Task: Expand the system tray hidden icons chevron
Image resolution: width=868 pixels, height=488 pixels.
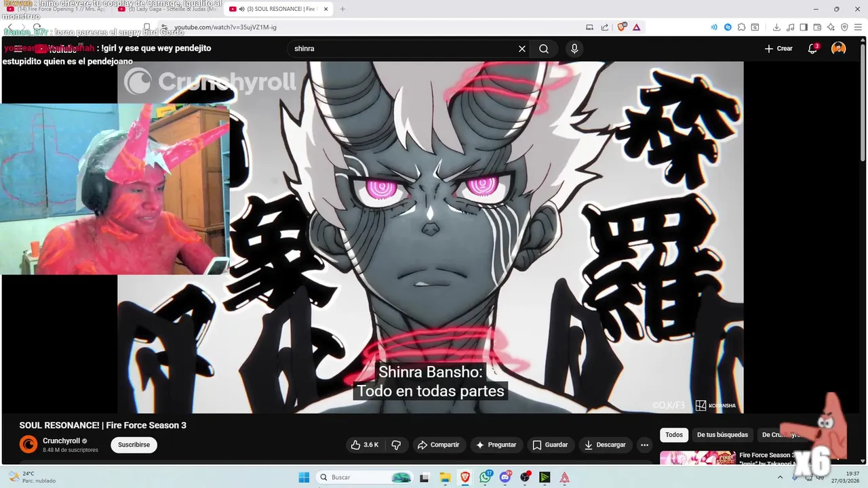Action: point(780,477)
